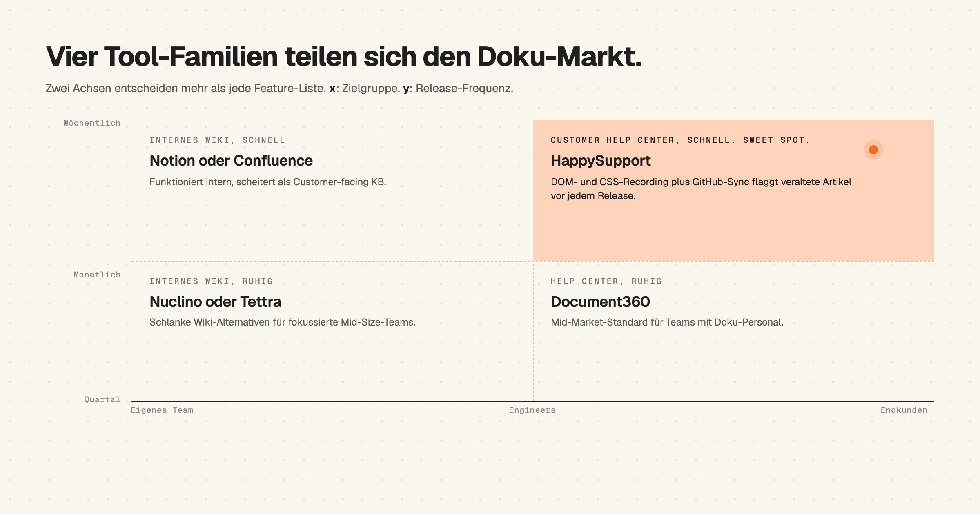Click the 'Eigenes Team' x-axis label
Screen dimensions: 980x514
(162, 410)
